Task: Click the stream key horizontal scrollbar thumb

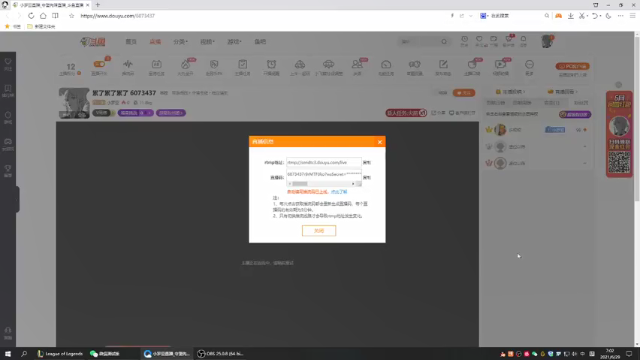Action: tap(300, 184)
